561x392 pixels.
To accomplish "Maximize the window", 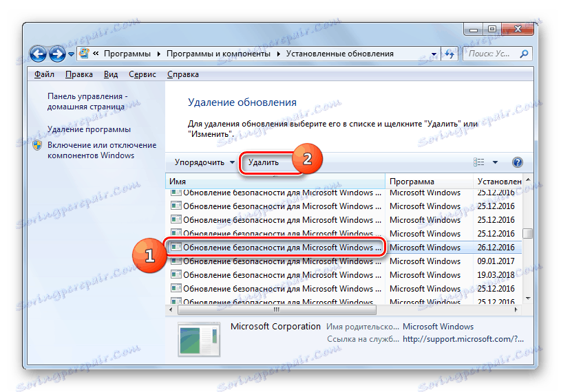I will 492,30.
